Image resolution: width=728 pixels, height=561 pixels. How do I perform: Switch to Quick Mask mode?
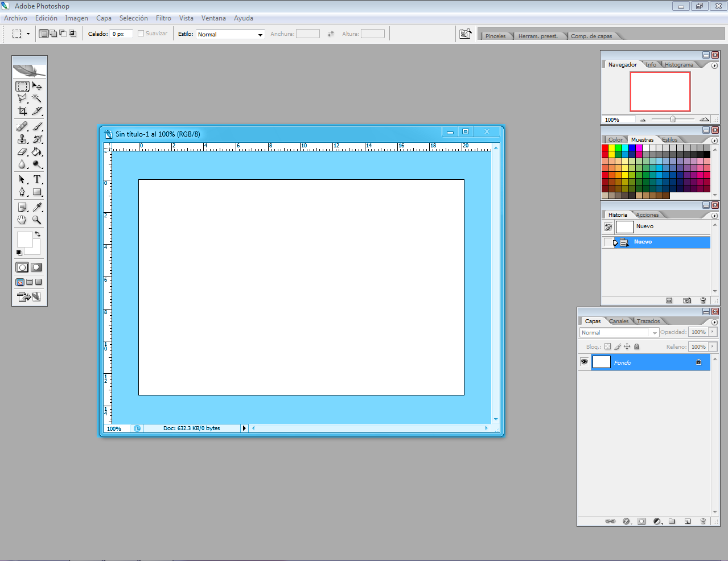pos(36,267)
